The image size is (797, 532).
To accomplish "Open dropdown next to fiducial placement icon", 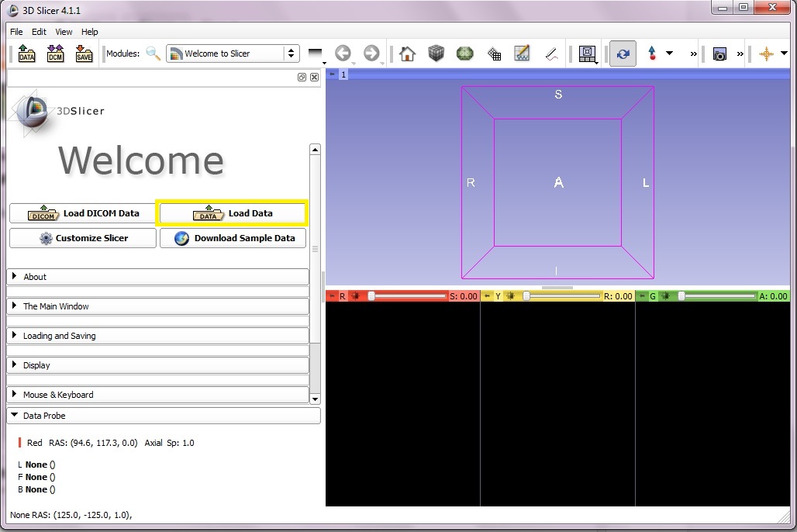I will pyautogui.click(x=669, y=53).
